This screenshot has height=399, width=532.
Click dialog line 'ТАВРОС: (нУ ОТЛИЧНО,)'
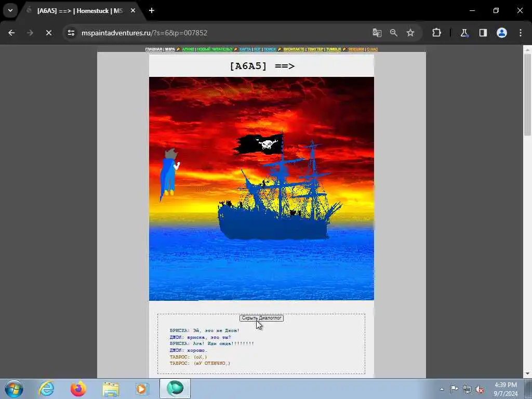coord(200,363)
